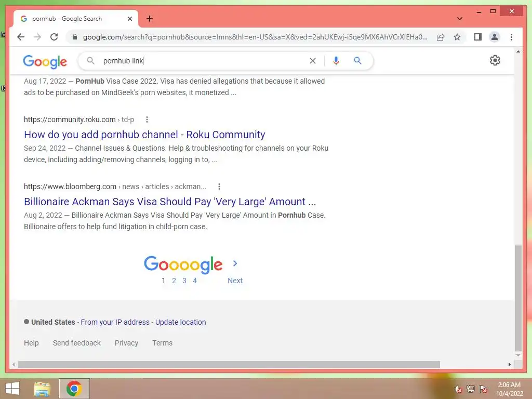Share this page via the share icon
The width and height of the screenshot is (532, 399).
[441, 37]
